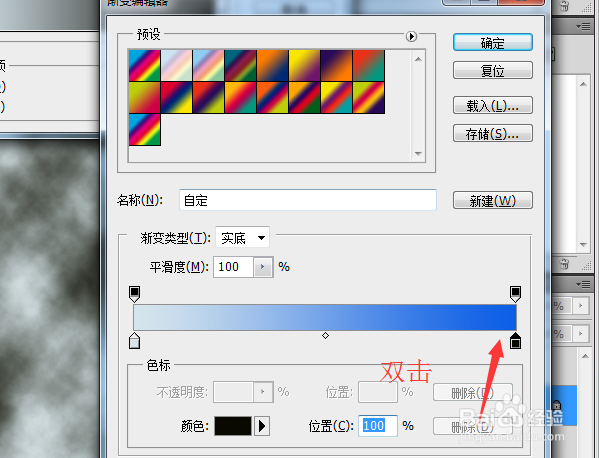Select the first preset in the top row

point(145,65)
